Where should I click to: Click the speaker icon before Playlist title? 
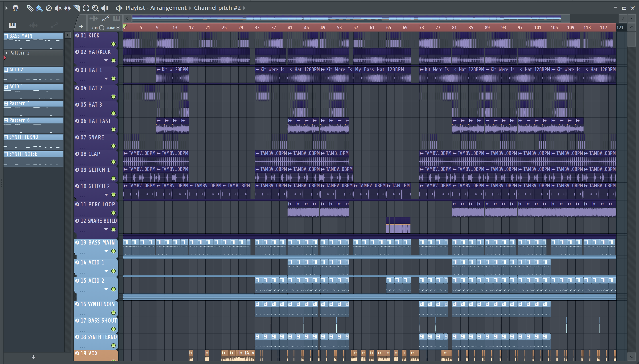click(x=119, y=8)
